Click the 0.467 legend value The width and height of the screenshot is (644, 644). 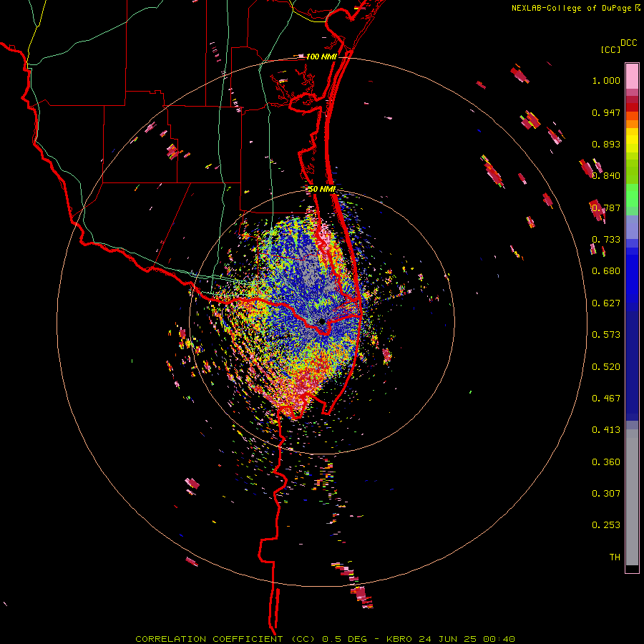point(606,399)
